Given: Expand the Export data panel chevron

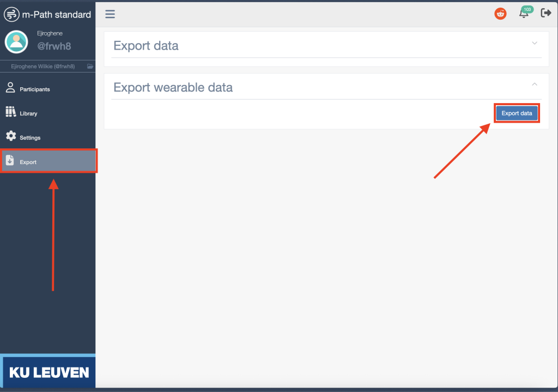Looking at the screenshot, I should [535, 44].
